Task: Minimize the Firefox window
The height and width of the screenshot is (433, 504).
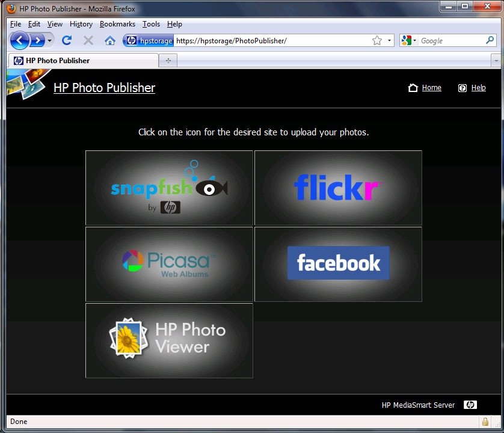Action: [449, 6]
